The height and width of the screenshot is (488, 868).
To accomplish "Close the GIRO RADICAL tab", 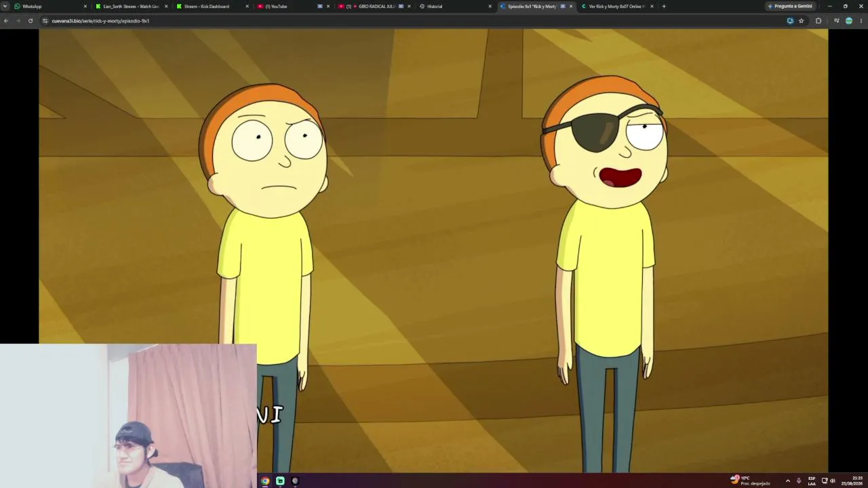I will tap(409, 6).
